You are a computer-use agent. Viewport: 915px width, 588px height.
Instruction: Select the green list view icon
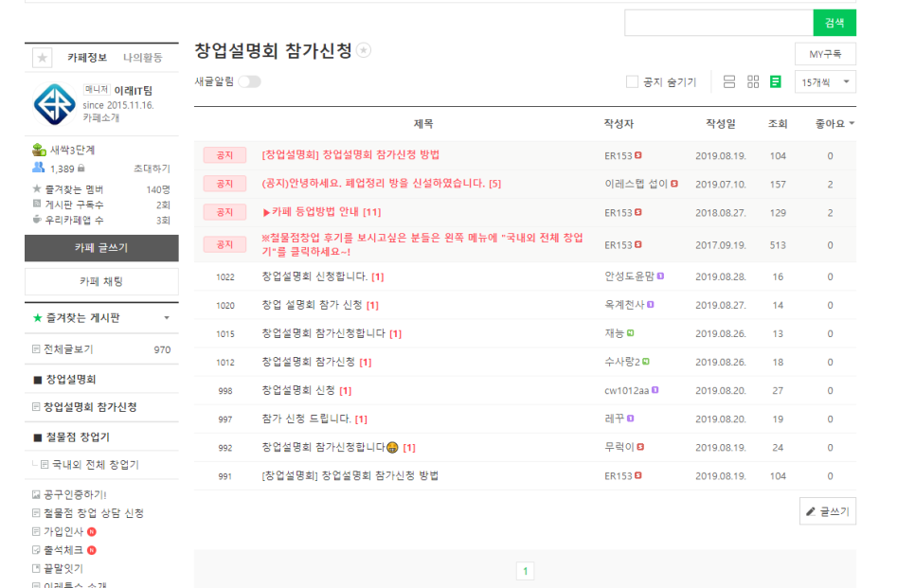[776, 82]
